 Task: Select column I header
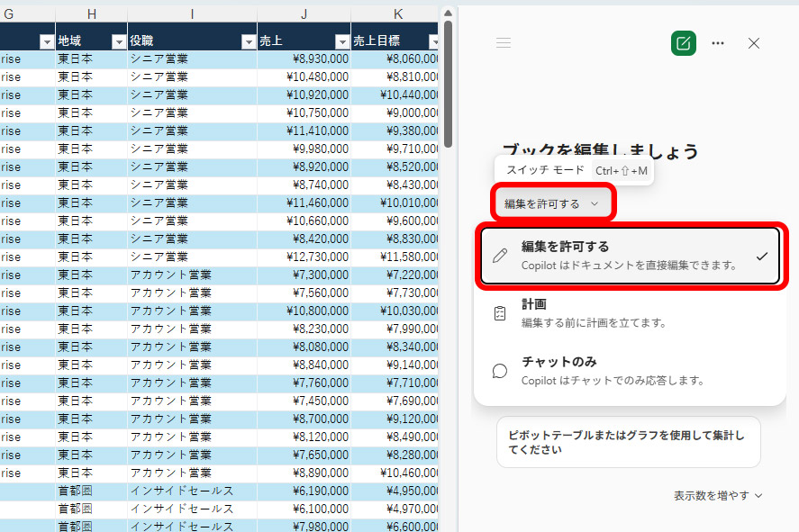point(192,14)
